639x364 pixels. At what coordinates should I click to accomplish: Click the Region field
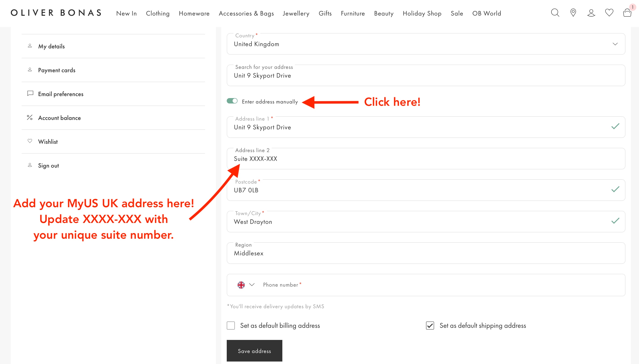(426, 253)
